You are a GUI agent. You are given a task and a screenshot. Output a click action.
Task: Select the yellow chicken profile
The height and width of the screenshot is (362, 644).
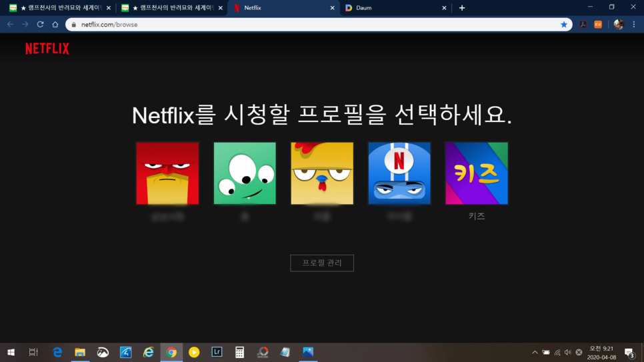[322, 173]
